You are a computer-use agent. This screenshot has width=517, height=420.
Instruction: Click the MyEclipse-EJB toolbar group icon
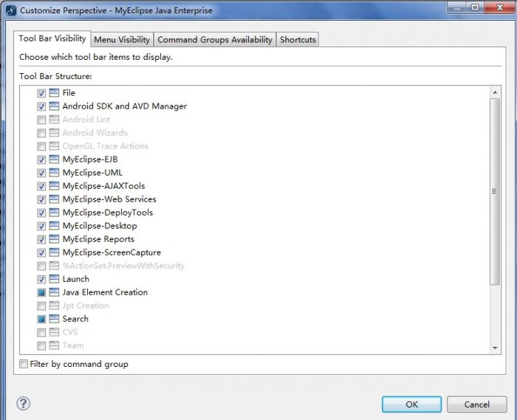click(x=54, y=159)
